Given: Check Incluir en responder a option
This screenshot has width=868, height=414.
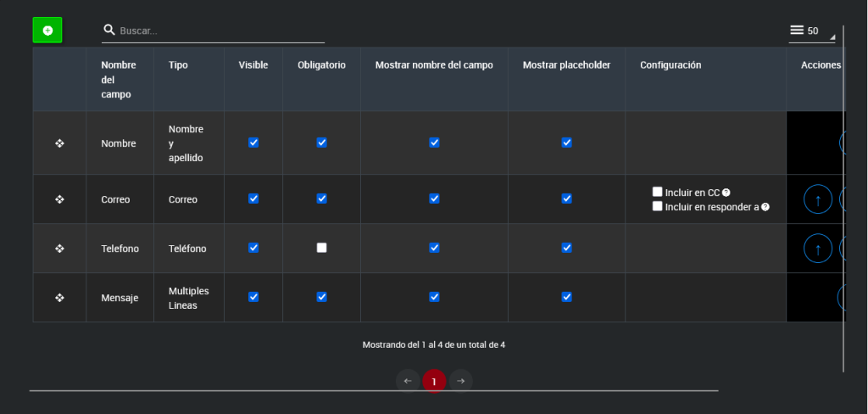Looking at the screenshot, I should tap(657, 206).
